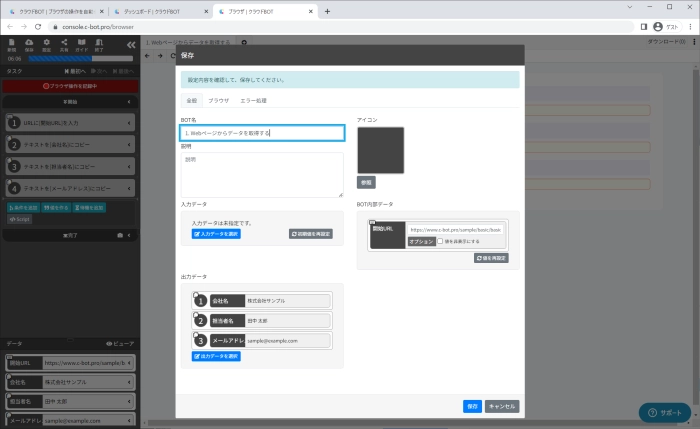The width and height of the screenshot is (700, 429).
Task: Click the blue 保存 button in dialog
Action: point(472,406)
